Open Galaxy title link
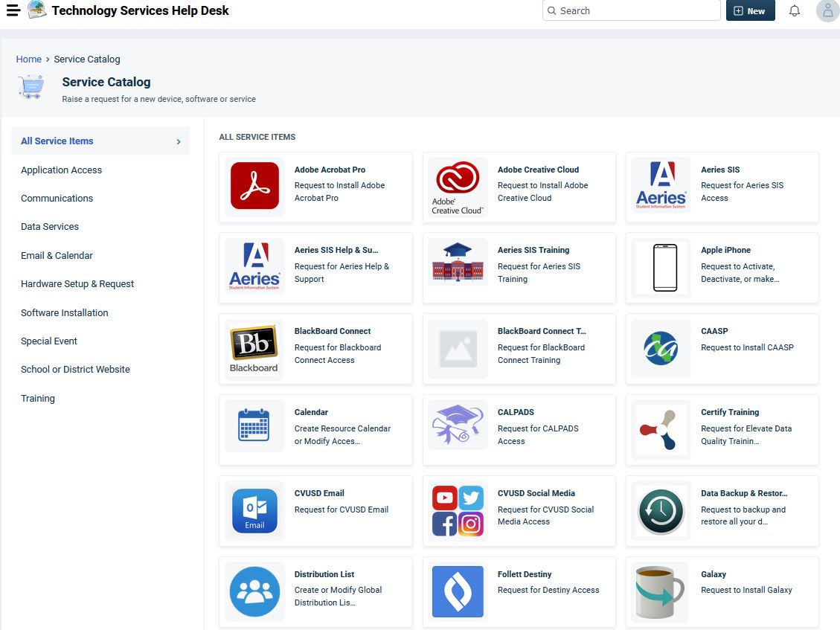Viewport: 840px width, 630px height. coord(713,573)
